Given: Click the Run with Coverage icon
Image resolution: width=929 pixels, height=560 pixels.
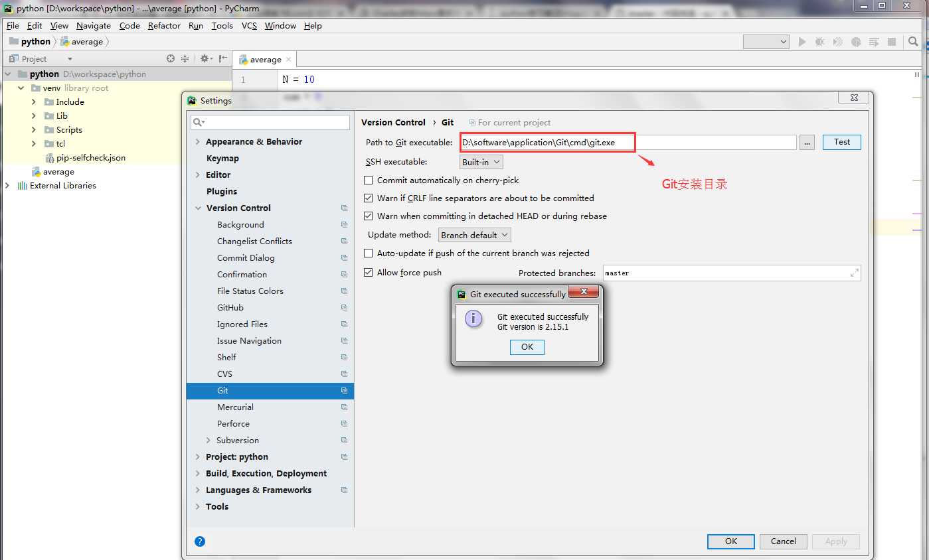Looking at the screenshot, I should pyautogui.click(x=838, y=42).
